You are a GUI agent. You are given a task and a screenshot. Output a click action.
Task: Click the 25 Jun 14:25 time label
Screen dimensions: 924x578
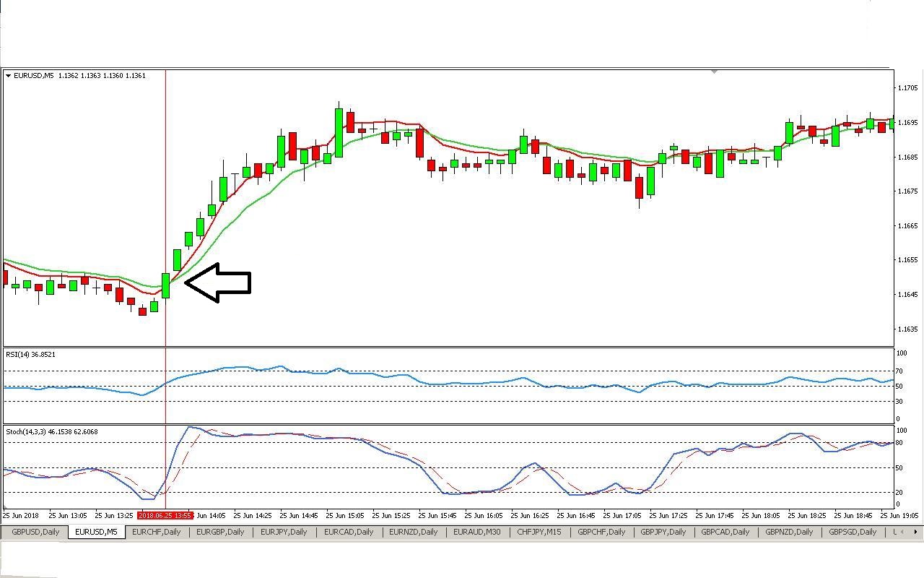(x=253, y=515)
